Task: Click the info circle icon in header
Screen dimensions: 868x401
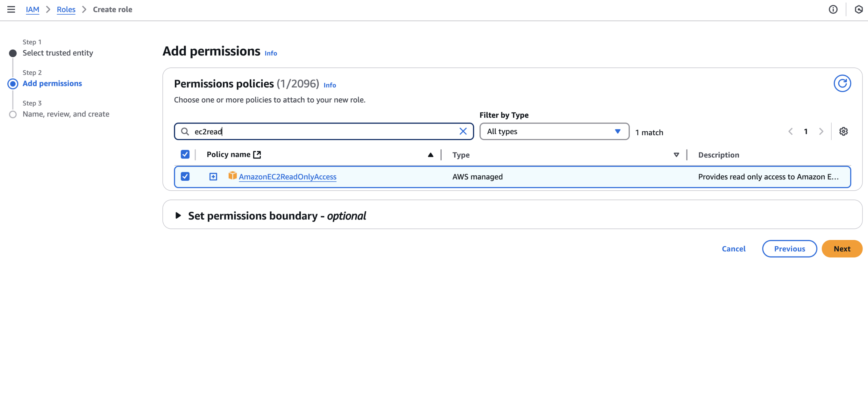Action: (833, 10)
